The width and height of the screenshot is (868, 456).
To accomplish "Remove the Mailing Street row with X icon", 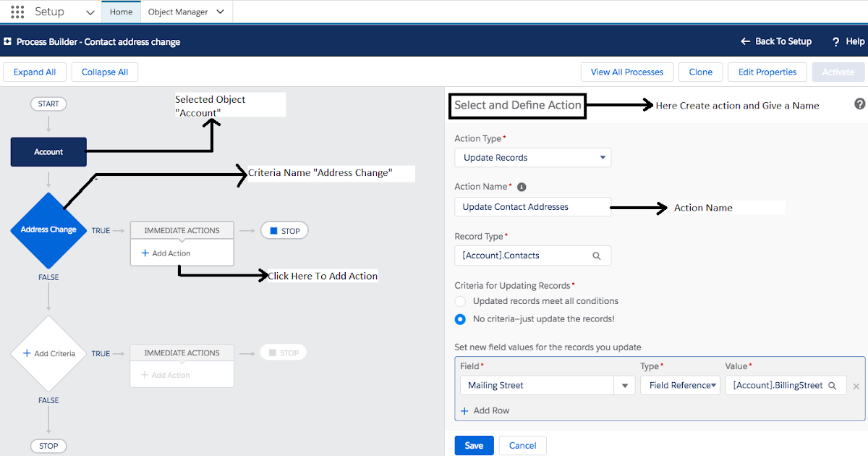I will [x=856, y=387].
